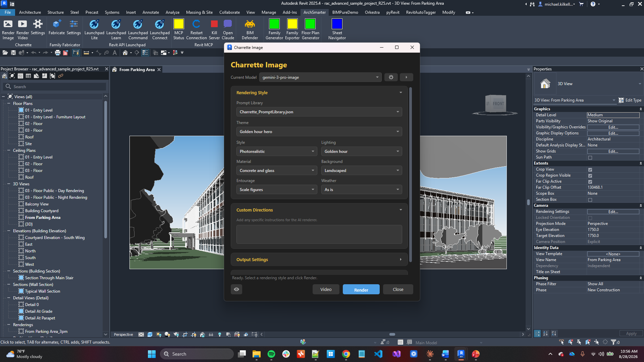This screenshot has width=644, height=362.
Task: Click Edit for Visibility/Graphics Overrides
Action: [x=613, y=127]
